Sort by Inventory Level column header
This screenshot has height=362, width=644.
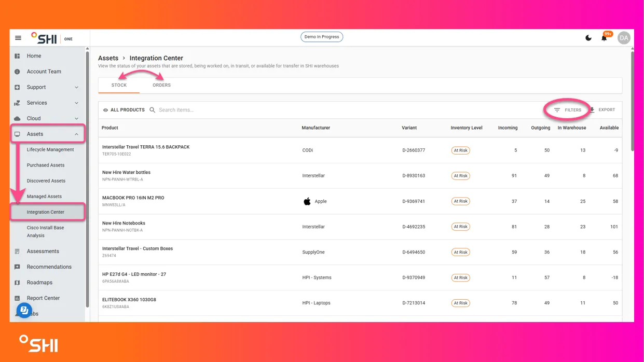(x=467, y=128)
